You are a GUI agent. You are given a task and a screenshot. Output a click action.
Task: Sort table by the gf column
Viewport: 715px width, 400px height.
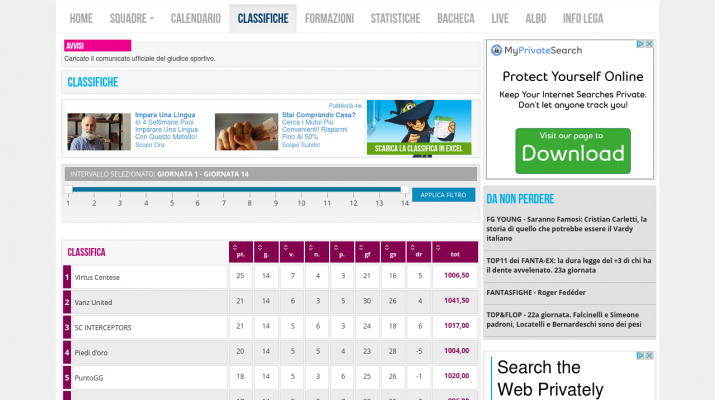coord(367,251)
